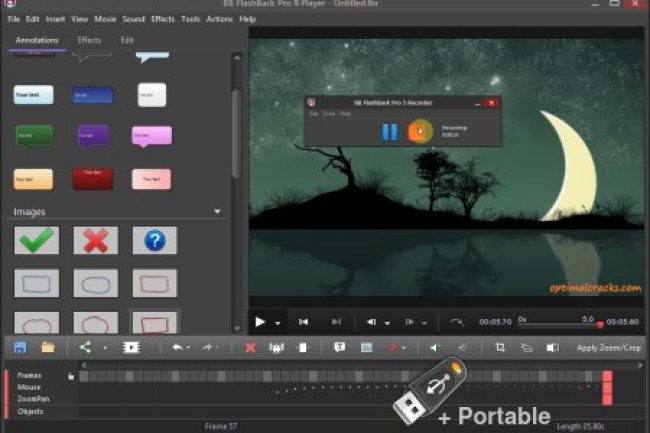Click the red X delete icon in toolbar

pyautogui.click(x=251, y=347)
